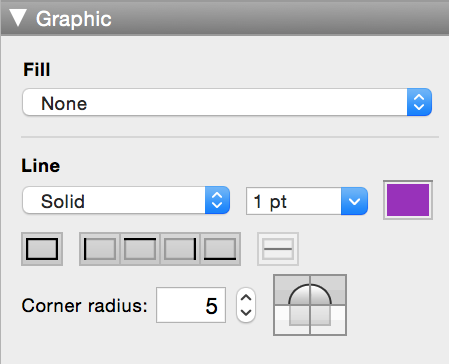Select bottom-right corner in rounding selector
The height and width of the screenshot is (364, 449).
click(328, 320)
